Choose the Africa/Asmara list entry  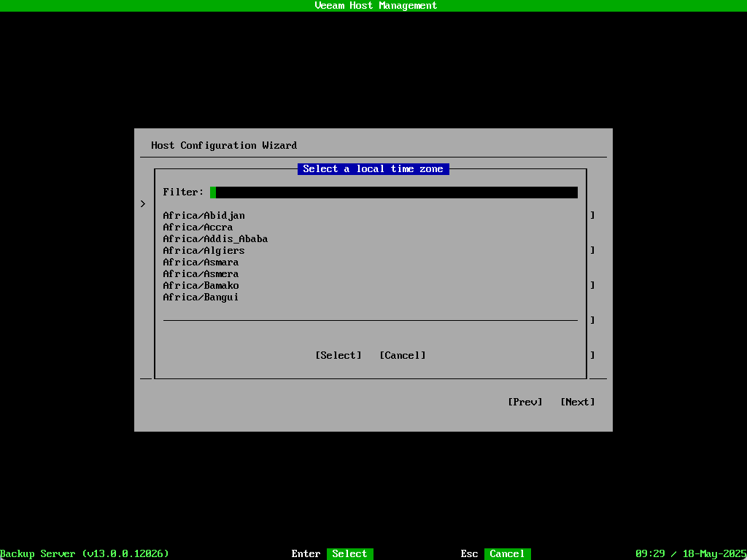(x=201, y=262)
